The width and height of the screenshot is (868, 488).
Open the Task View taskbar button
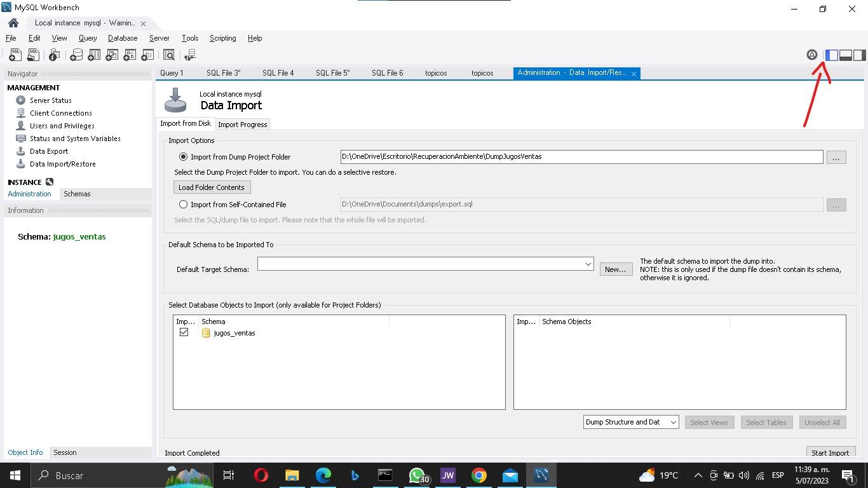229,475
